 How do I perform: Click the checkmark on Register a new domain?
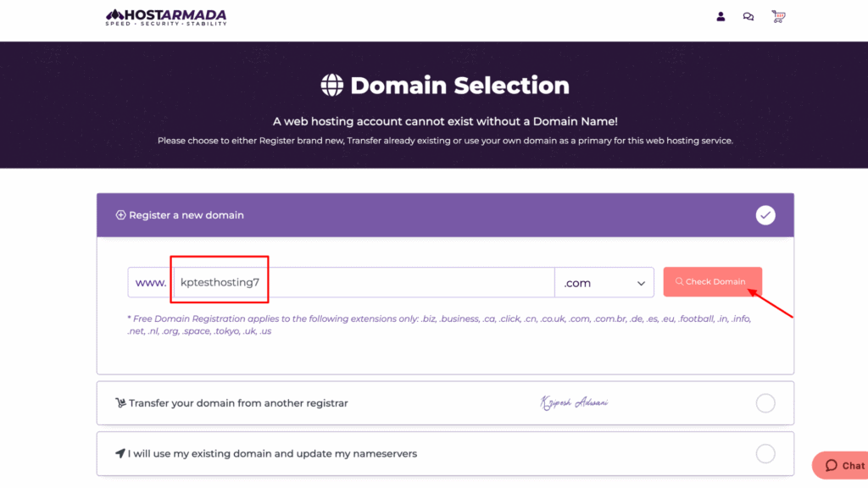[765, 215]
